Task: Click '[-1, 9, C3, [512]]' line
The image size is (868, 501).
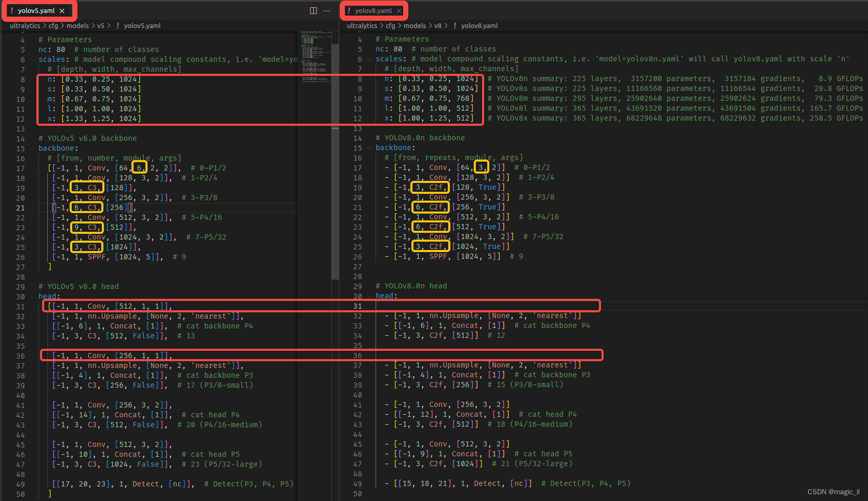Action: [94, 227]
